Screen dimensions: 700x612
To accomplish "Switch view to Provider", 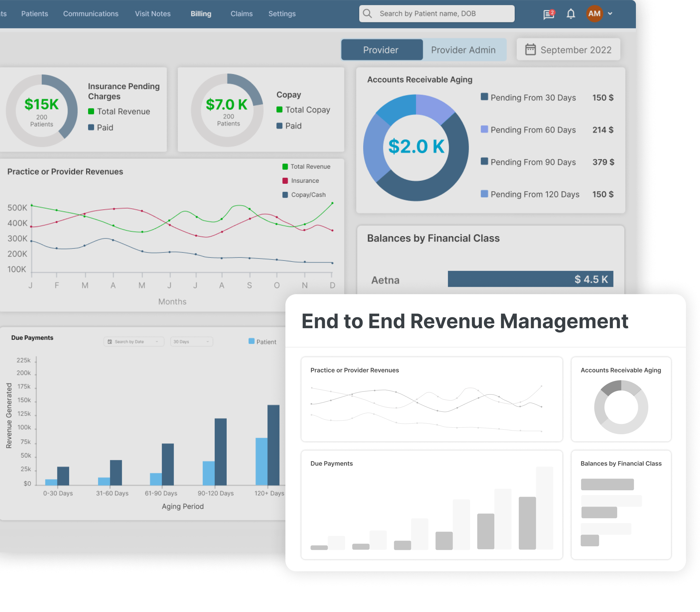I will click(x=382, y=50).
